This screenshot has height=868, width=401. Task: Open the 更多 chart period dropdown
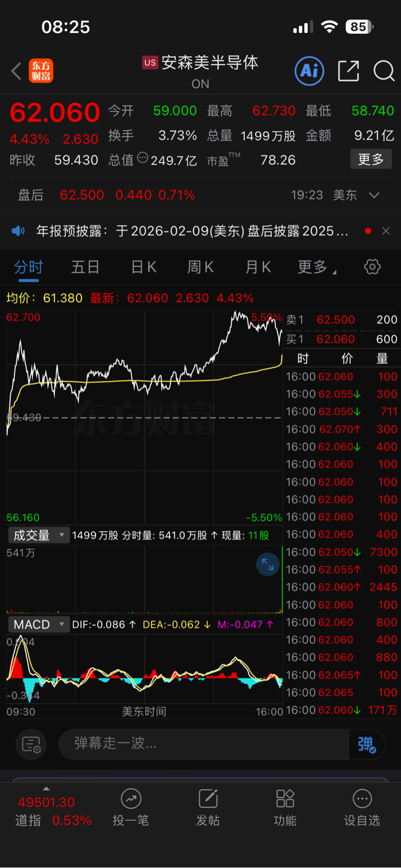click(x=317, y=267)
